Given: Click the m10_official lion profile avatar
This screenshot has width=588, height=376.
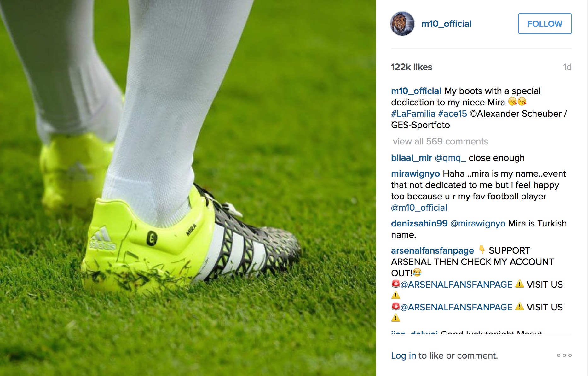Looking at the screenshot, I should pos(402,24).
